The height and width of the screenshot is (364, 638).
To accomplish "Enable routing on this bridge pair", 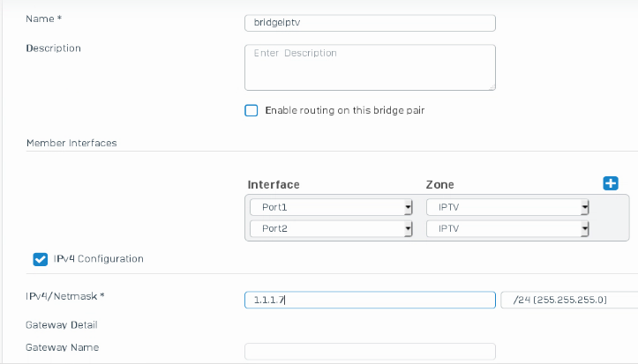I will click(251, 110).
